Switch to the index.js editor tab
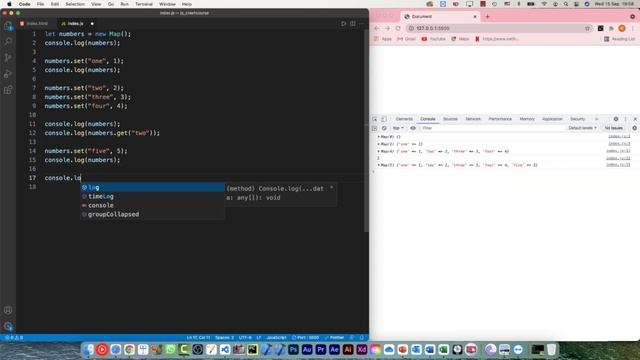Image resolution: width=640 pixels, height=360 pixels. (76, 24)
